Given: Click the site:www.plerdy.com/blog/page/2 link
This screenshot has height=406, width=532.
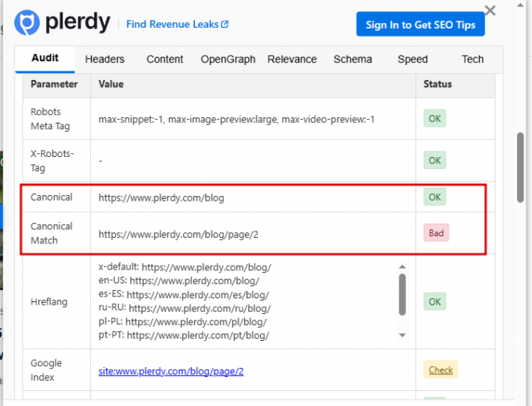Looking at the screenshot, I should click(171, 371).
